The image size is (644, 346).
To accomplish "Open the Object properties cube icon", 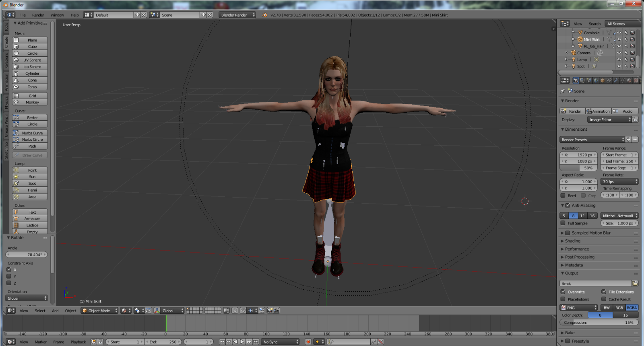I will [x=603, y=80].
